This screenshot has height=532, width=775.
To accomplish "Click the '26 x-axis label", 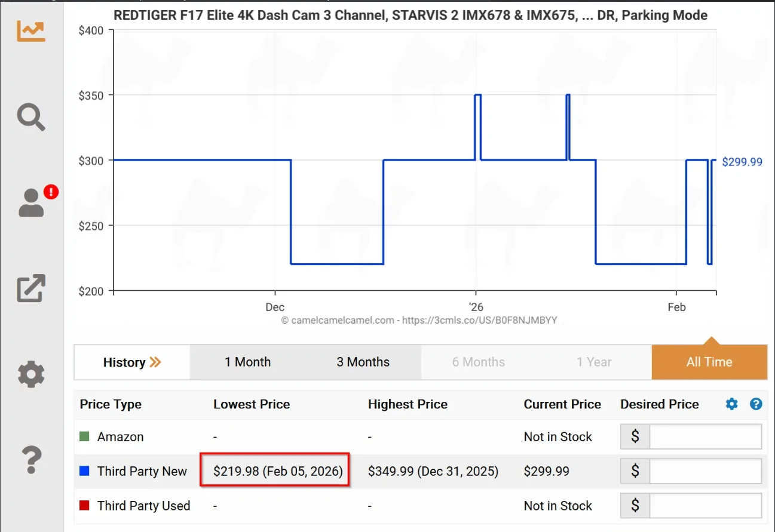I will tap(476, 307).
